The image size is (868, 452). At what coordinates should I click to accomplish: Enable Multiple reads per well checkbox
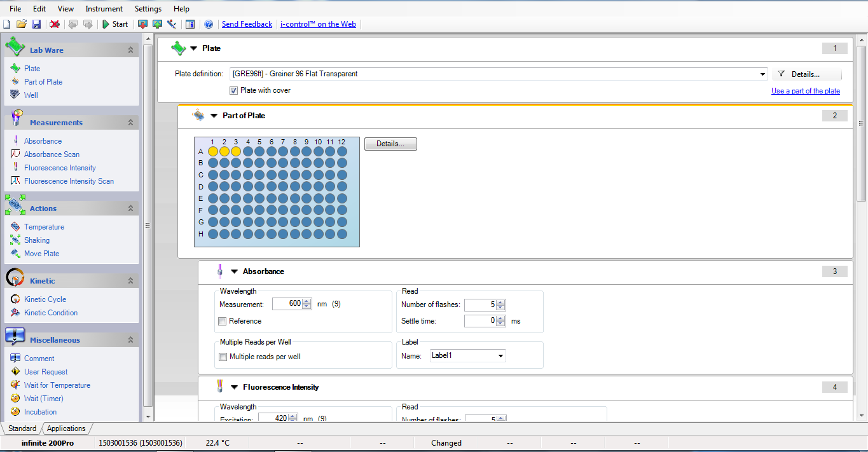223,357
